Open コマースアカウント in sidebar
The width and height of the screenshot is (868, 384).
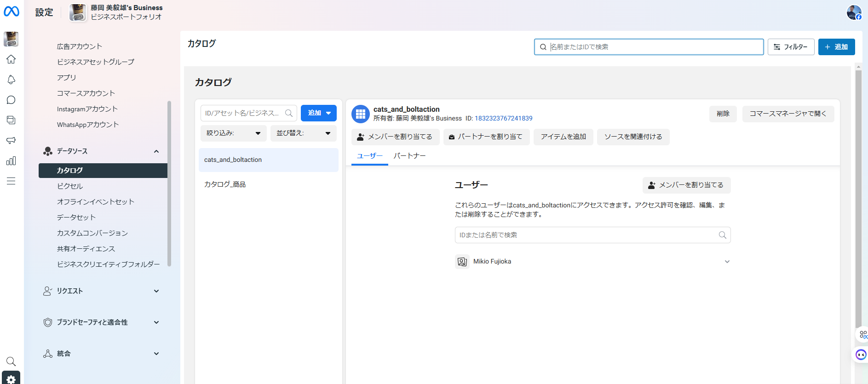pos(86,93)
